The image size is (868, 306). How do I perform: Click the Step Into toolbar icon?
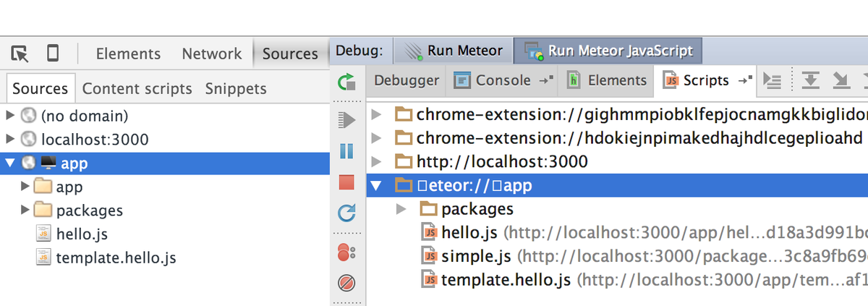tap(841, 80)
